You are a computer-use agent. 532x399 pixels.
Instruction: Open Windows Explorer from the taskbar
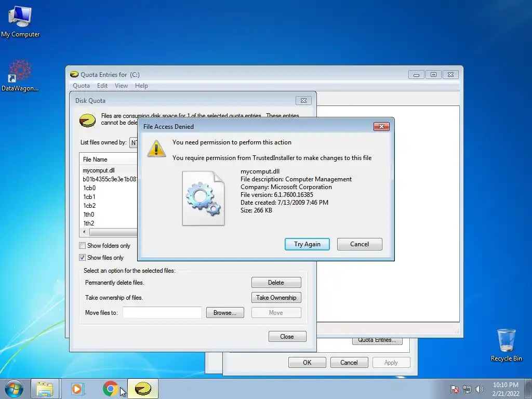[x=45, y=389]
